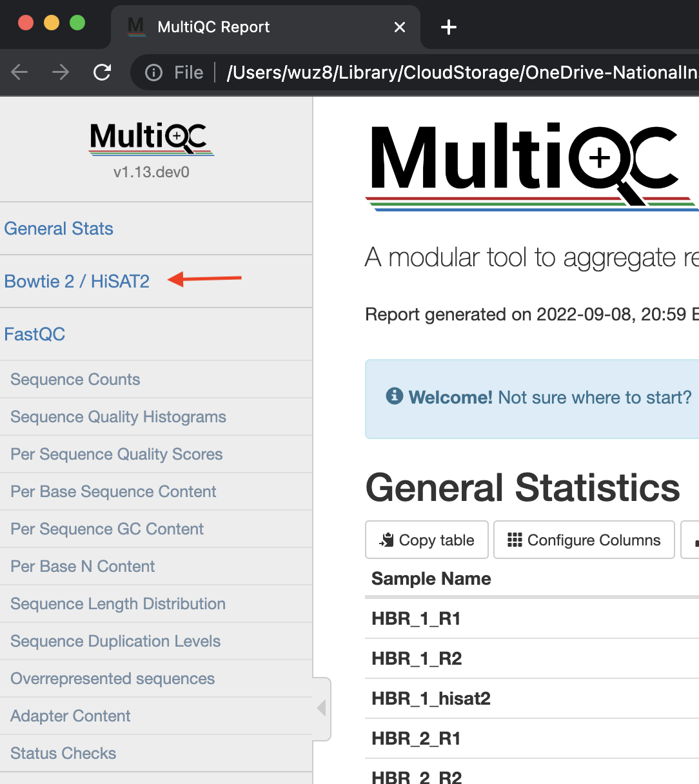Image resolution: width=699 pixels, height=784 pixels.
Task: Click the browser reload icon
Action: pyautogui.click(x=103, y=72)
